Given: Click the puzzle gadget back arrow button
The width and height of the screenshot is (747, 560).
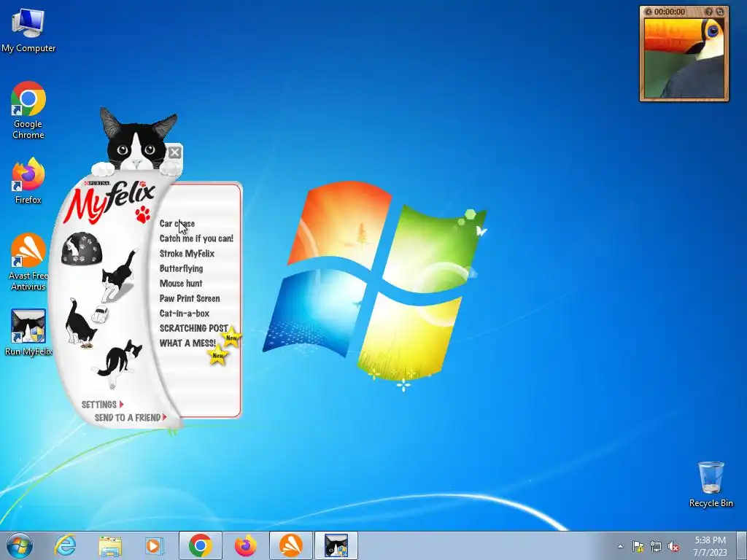Looking at the screenshot, I should pos(648,12).
